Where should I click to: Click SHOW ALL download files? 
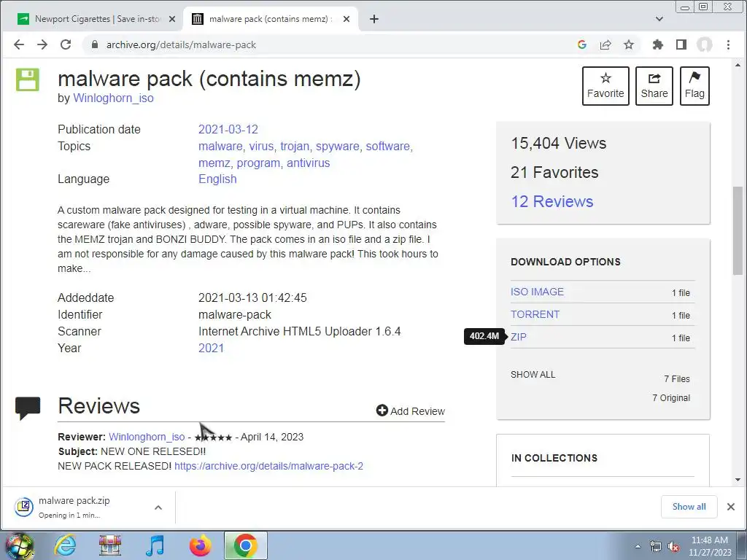[x=533, y=375]
